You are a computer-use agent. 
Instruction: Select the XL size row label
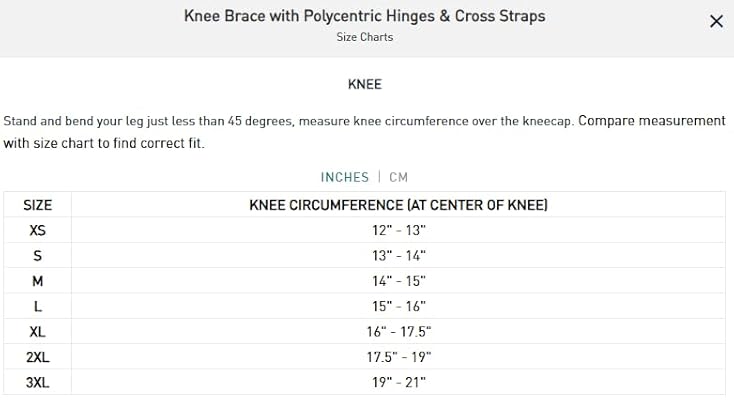pyautogui.click(x=37, y=331)
